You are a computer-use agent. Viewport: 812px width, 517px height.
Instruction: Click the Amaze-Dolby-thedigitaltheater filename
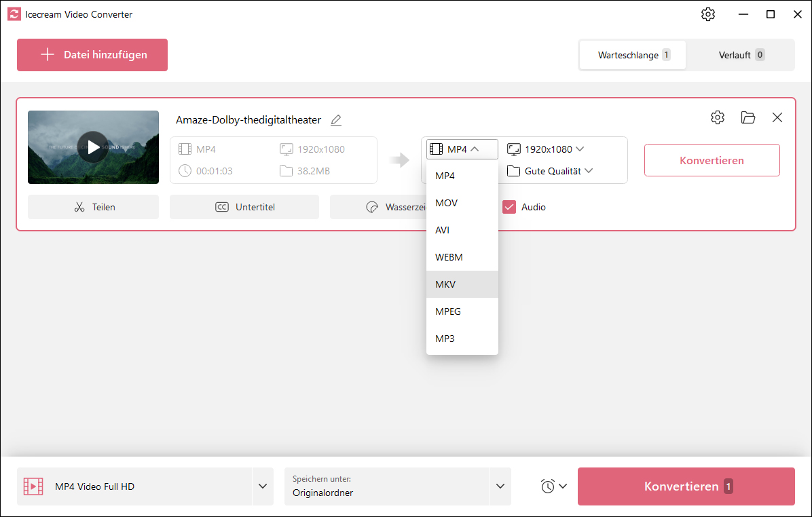[248, 120]
